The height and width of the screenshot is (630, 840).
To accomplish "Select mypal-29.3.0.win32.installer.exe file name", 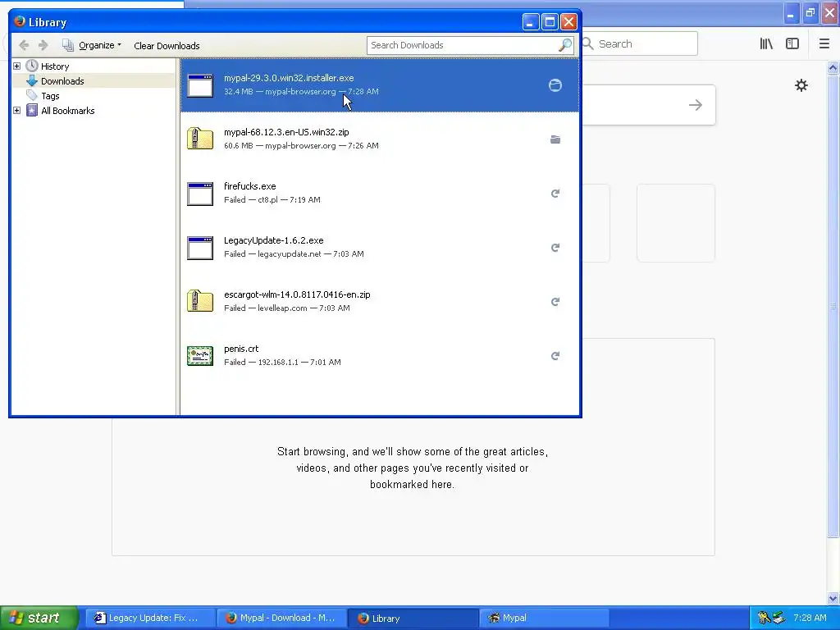I will 289,78.
